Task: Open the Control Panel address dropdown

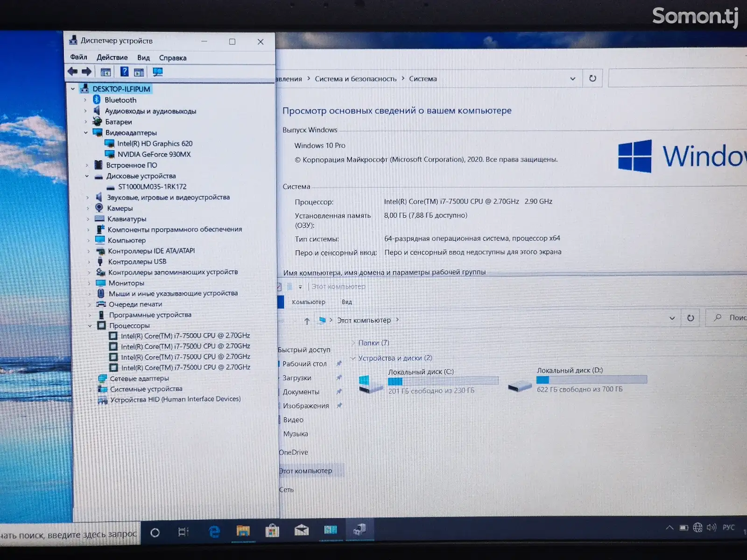Action: [x=573, y=79]
